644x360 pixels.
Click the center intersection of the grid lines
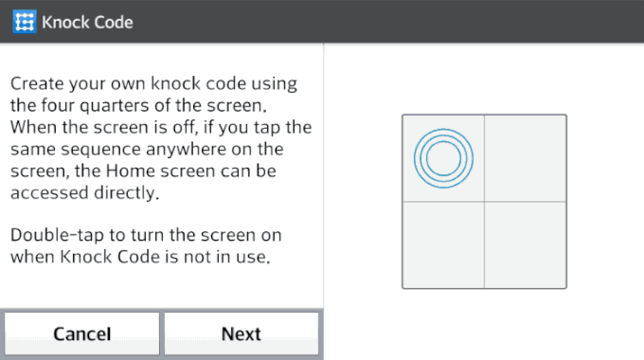pyautogui.click(x=484, y=202)
